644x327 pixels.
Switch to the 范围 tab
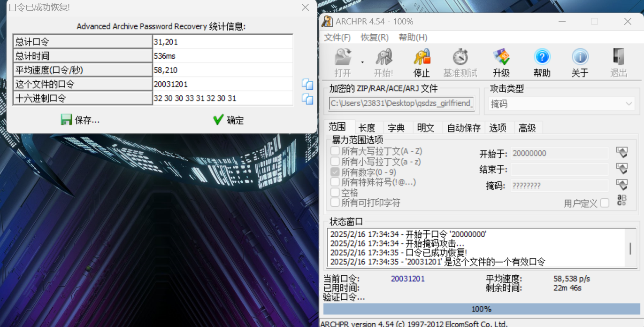337,127
